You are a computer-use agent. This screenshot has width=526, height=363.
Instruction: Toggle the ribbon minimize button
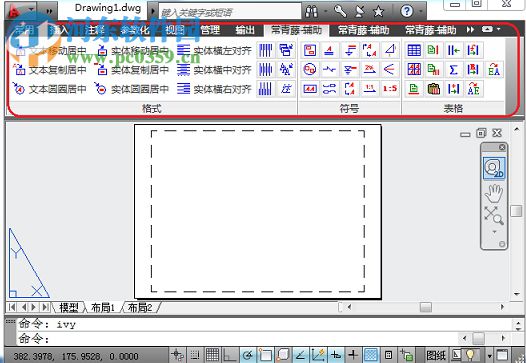[x=487, y=30]
